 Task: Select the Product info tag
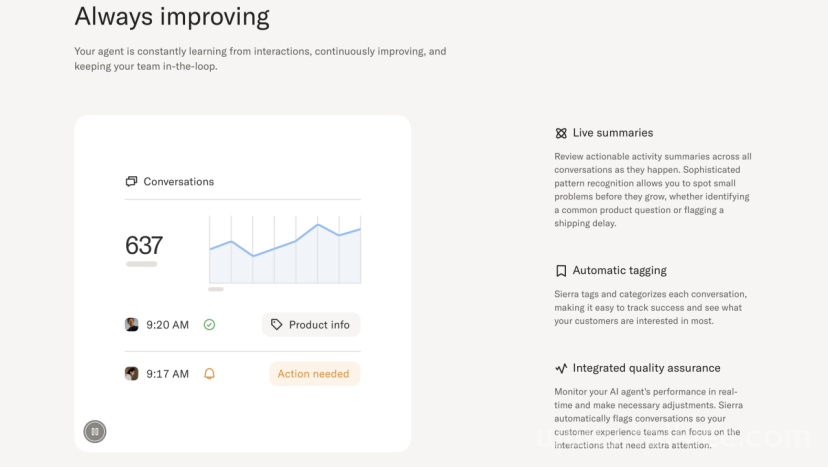click(x=311, y=324)
